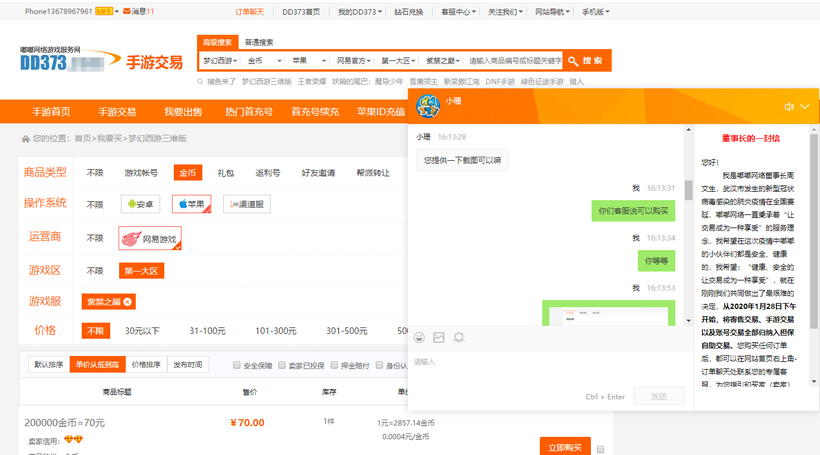Open the 金币 item type dropdown
The image size is (820, 455).
click(265, 61)
